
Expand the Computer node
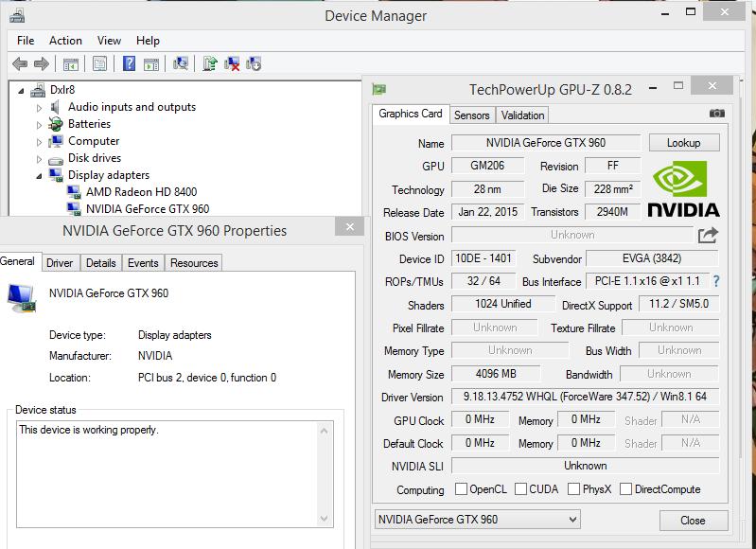(39, 142)
